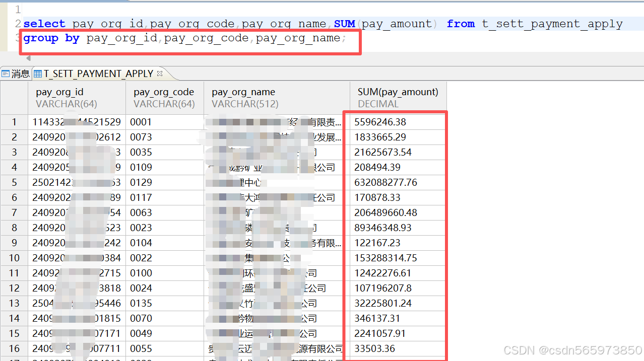Click empty editor line number 1 gutter
The height and width of the screenshot is (361, 644).
tap(18, 10)
